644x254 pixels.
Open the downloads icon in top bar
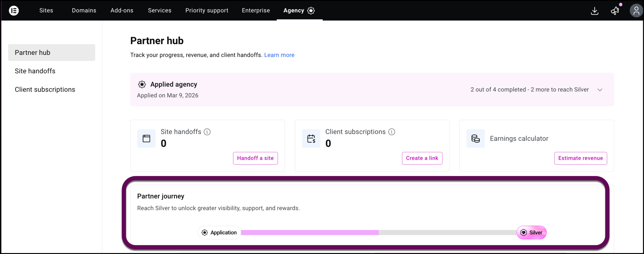click(x=594, y=11)
